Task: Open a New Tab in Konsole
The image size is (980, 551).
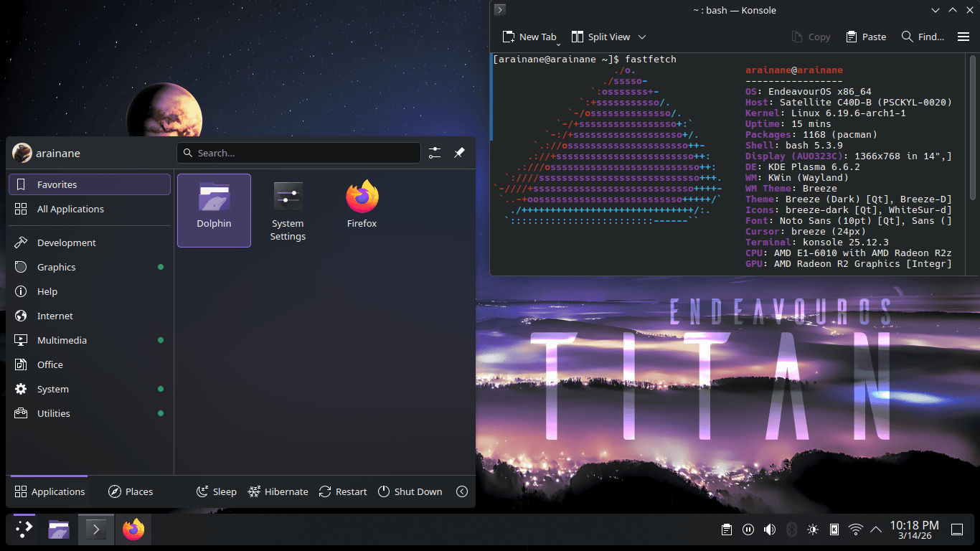Action: point(529,37)
